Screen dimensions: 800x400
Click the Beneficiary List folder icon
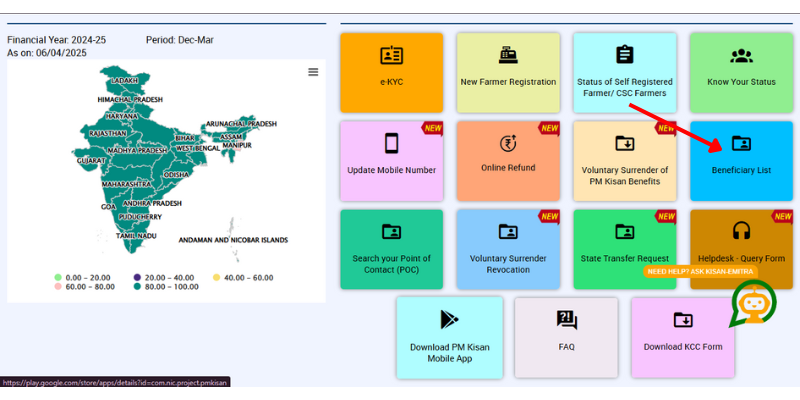click(741, 143)
